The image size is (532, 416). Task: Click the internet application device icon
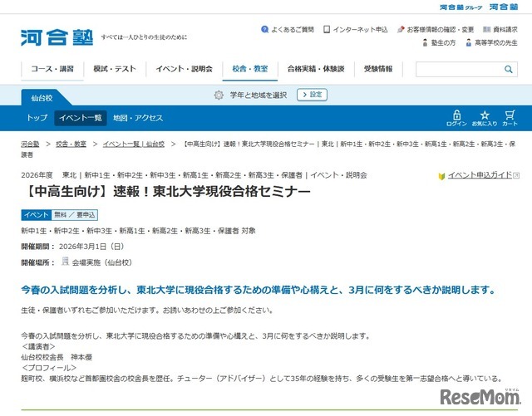pos(327,30)
